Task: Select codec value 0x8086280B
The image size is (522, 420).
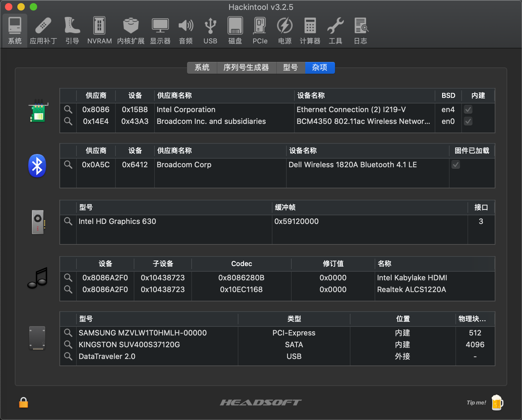Action: click(x=241, y=278)
